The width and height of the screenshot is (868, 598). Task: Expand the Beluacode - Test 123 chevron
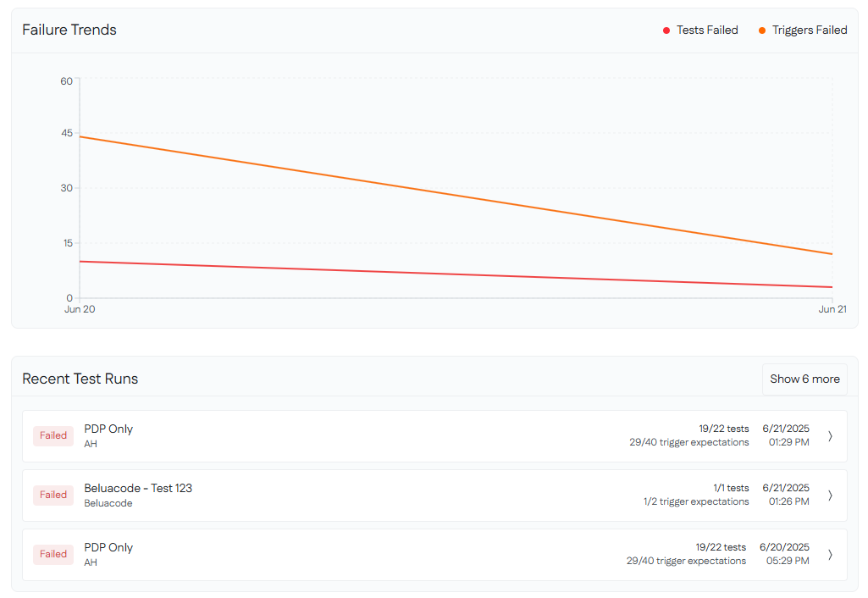830,495
